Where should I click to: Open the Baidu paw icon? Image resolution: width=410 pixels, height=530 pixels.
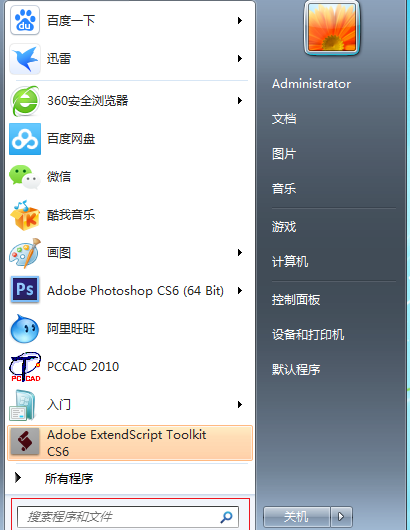click(25, 20)
